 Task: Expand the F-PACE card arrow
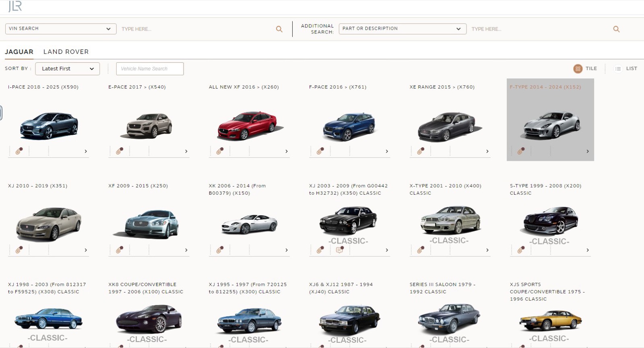(387, 151)
